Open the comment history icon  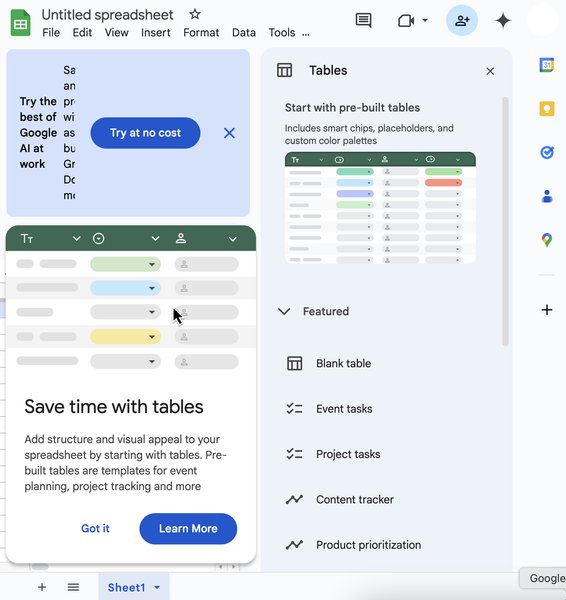(x=363, y=20)
